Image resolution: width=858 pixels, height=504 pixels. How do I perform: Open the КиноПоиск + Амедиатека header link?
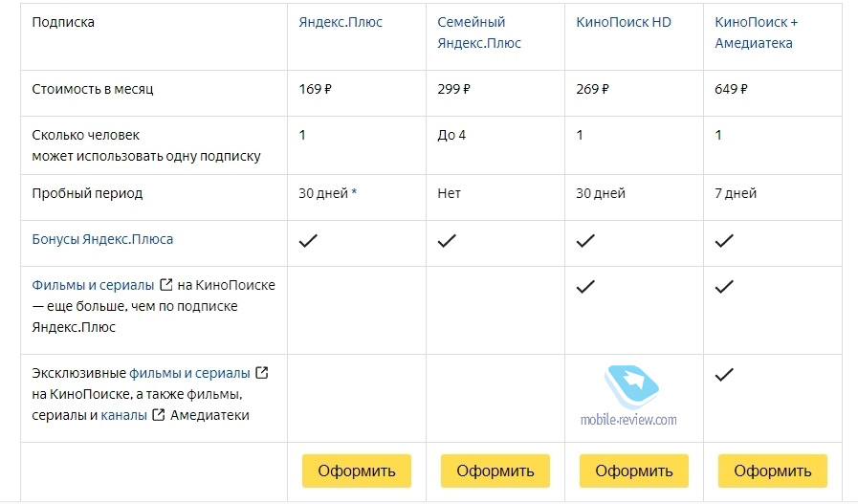[757, 33]
